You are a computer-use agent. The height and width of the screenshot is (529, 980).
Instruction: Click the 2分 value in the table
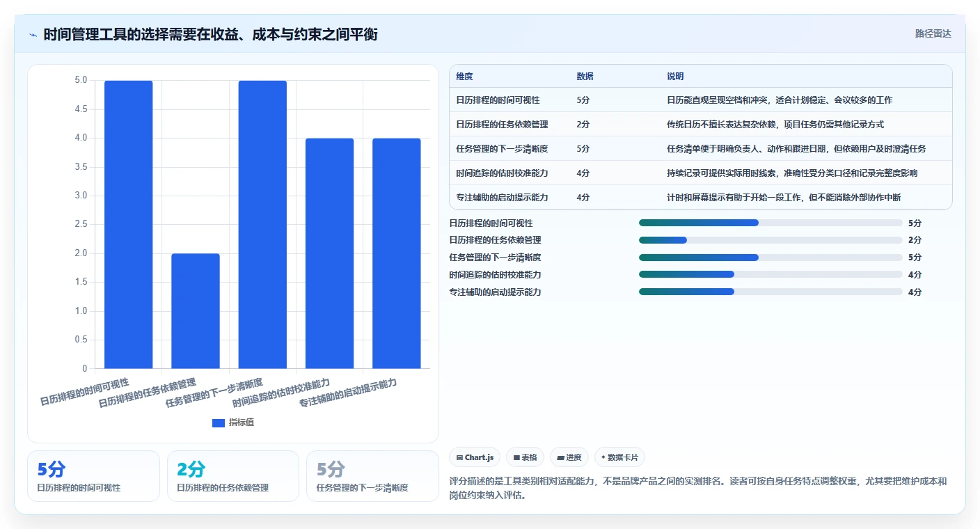[583, 125]
